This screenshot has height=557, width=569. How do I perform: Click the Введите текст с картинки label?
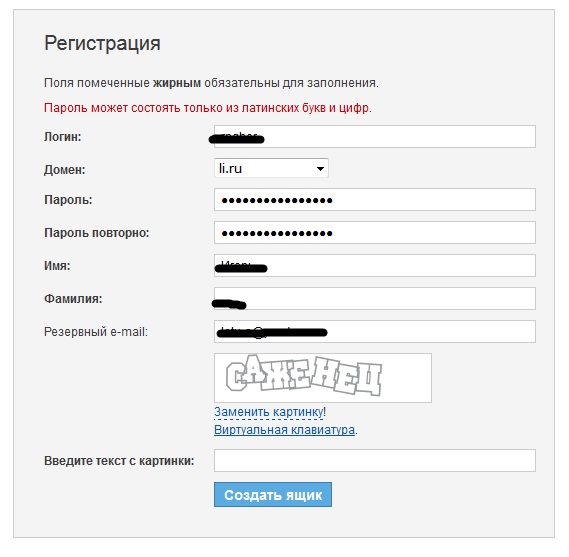119,461
